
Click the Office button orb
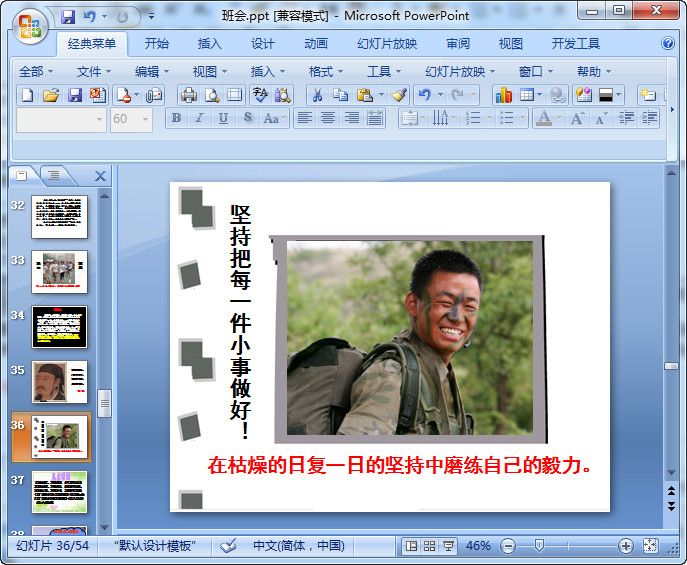pos(29,26)
